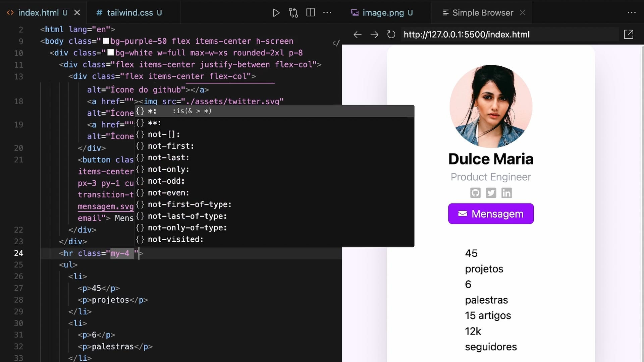Switch to the tailwind.css tab
644x362 pixels.
129,13
